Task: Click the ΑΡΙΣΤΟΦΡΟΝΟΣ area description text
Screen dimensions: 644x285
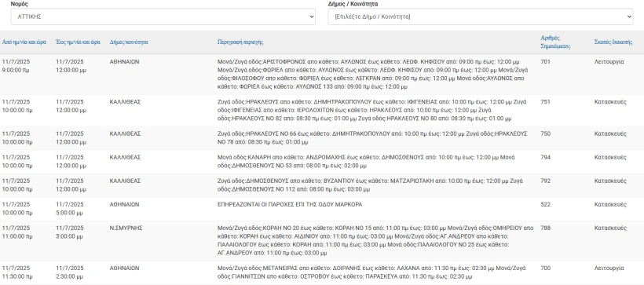Action: [373, 75]
